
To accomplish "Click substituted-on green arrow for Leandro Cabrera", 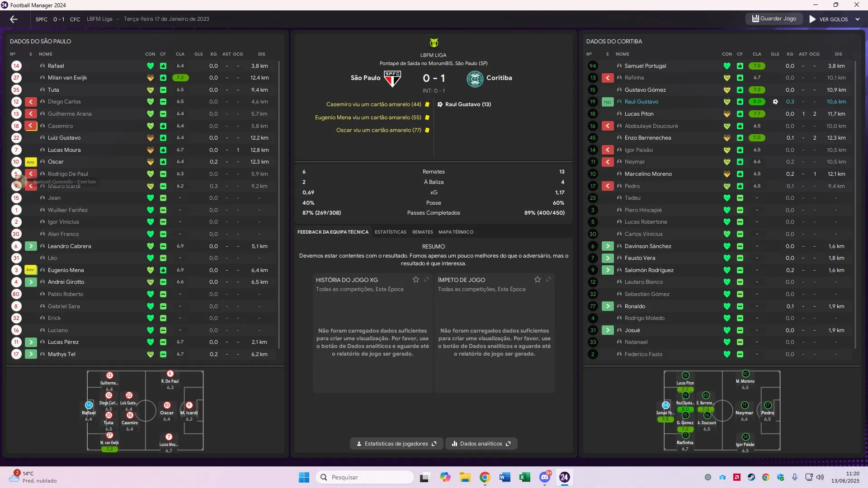I will click(x=31, y=246).
